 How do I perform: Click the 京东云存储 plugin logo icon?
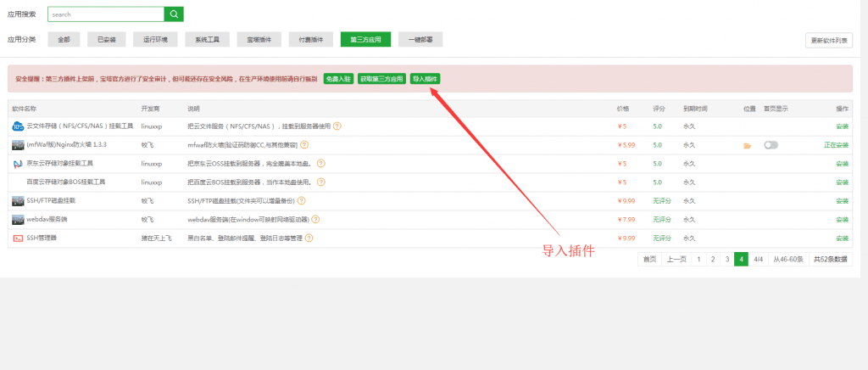point(18,164)
